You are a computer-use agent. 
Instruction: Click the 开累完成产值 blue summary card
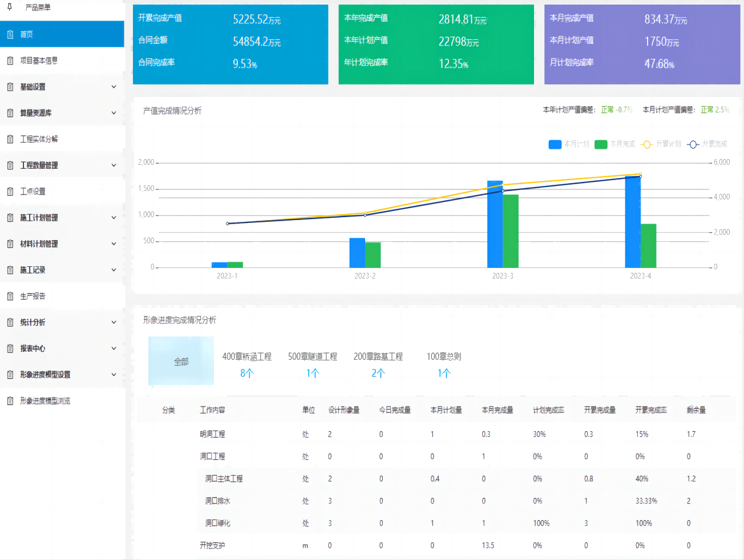coord(231,44)
